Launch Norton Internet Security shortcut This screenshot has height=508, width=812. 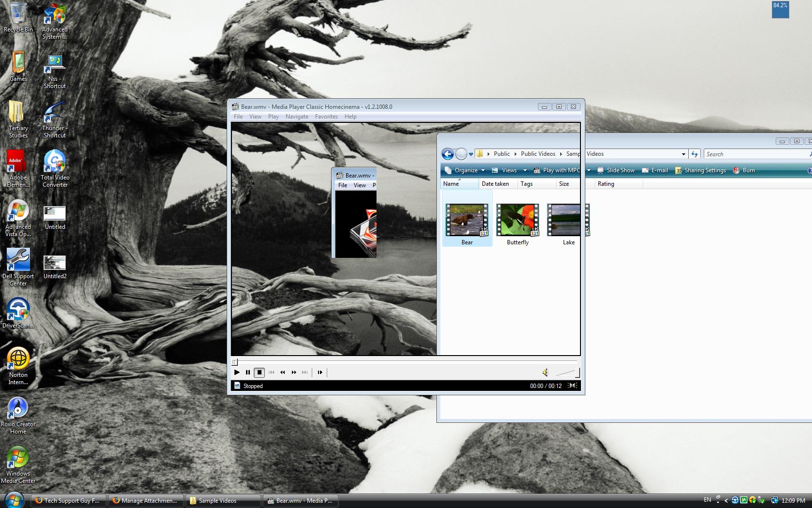pyautogui.click(x=18, y=366)
